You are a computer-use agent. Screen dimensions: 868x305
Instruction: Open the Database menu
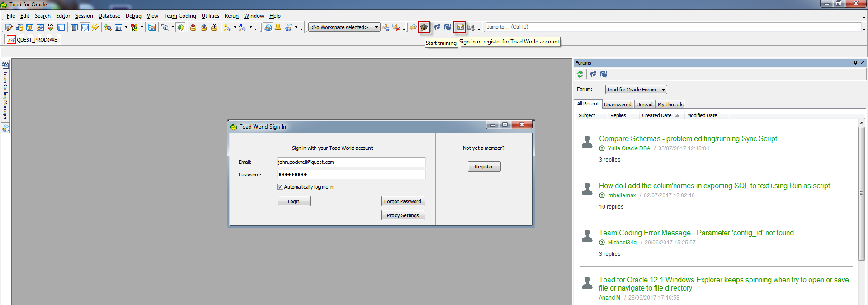[109, 16]
